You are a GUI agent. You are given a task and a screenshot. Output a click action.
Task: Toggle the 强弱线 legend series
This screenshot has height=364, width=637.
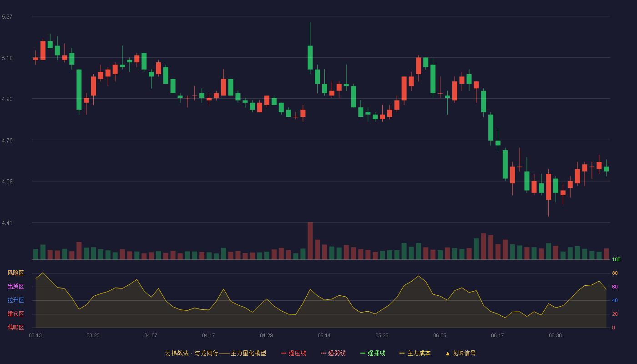[x=333, y=353]
